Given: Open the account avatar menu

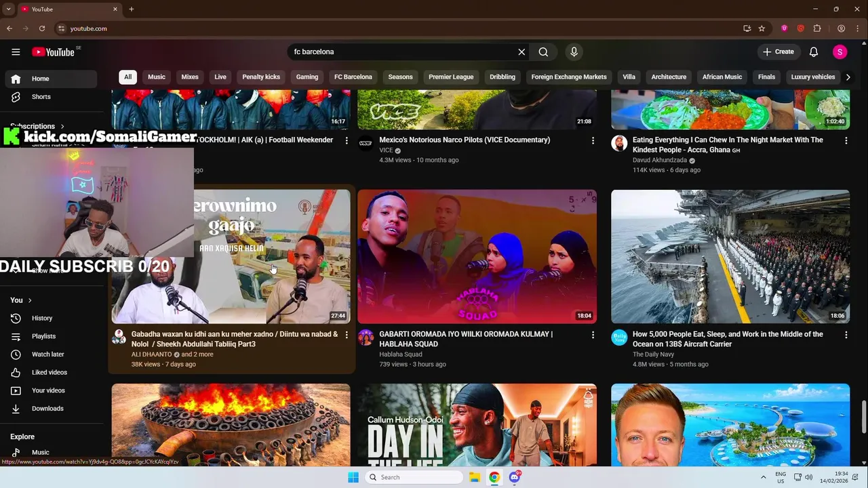Looking at the screenshot, I should point(840,52).
